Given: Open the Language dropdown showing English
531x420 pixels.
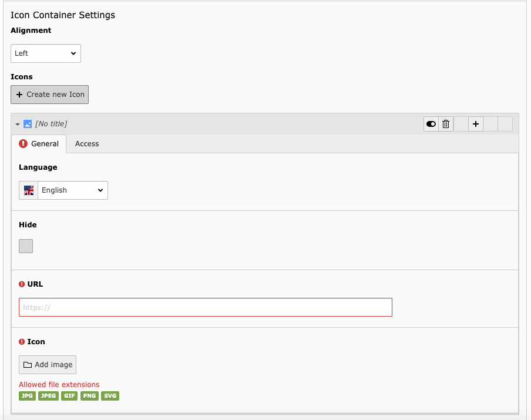Looking at the screenshot, I should 72,190.
